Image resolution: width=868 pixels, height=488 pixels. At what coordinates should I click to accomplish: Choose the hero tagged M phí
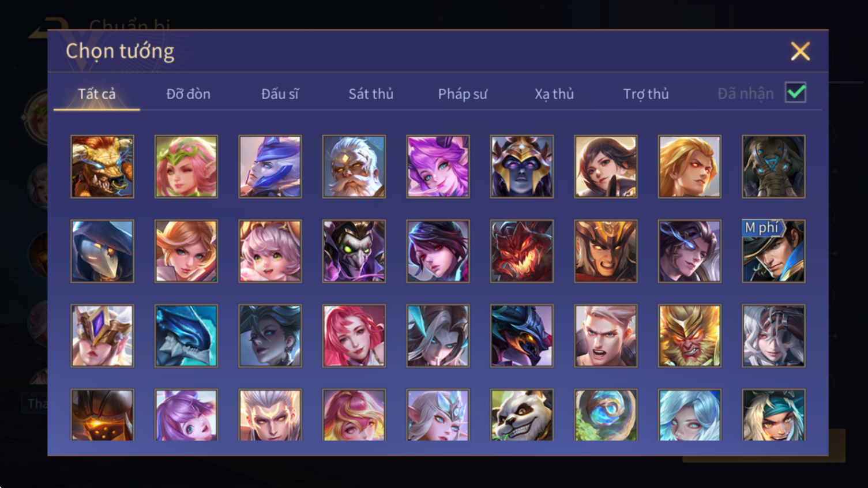point(773,251)
